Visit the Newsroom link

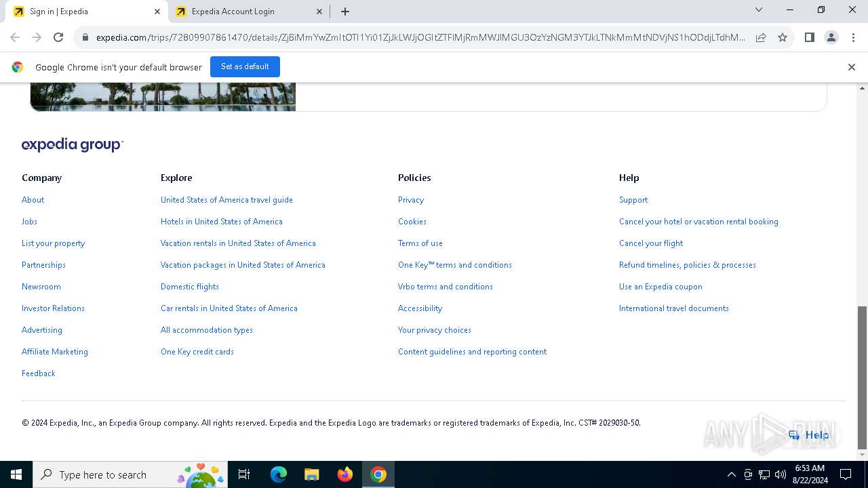(41, 287)
